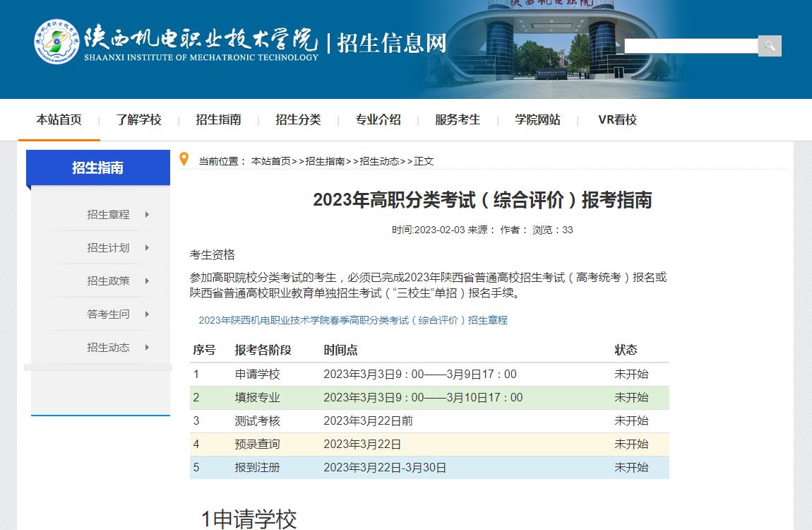Click the 1申请学校 section heading

[249, 519]
